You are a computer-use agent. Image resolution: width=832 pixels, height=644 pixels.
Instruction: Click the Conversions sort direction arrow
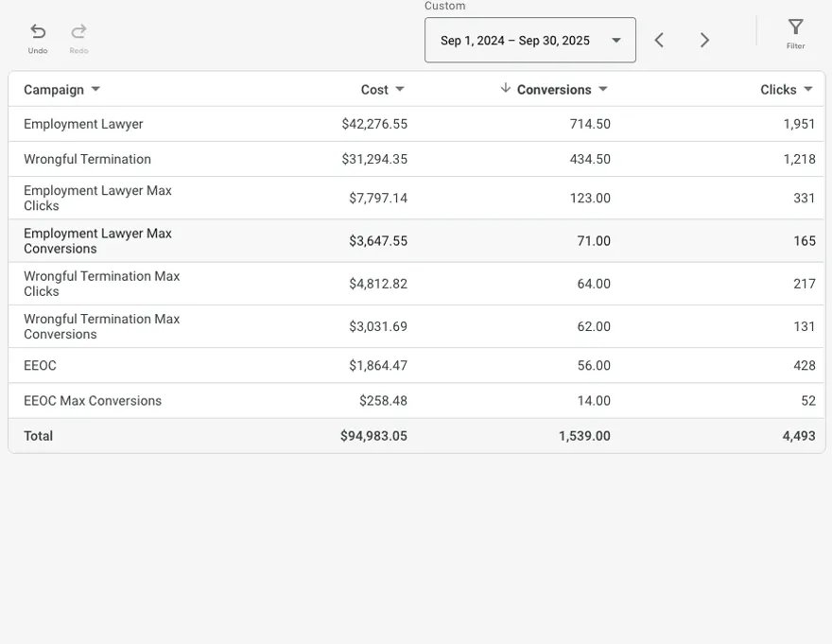(506, 88)
